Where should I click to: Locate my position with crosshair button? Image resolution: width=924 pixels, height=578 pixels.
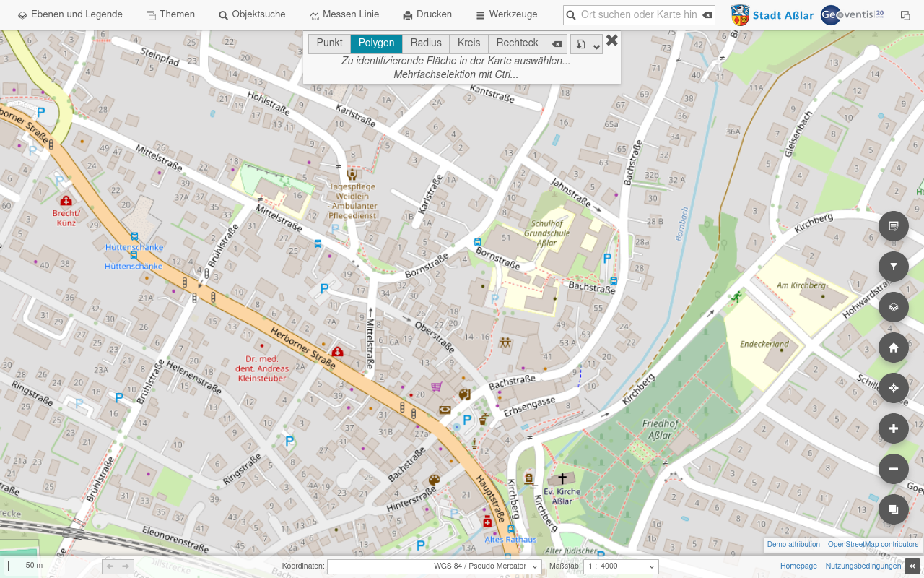click(894, 388)
